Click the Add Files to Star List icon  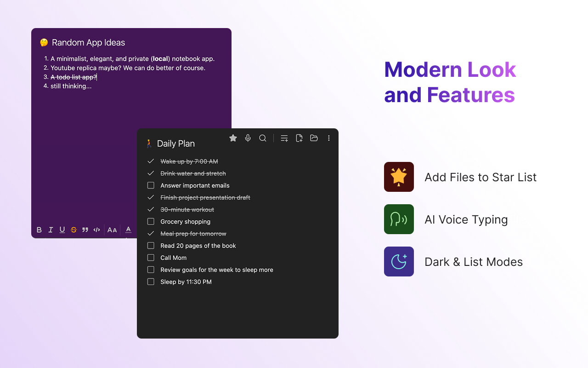click(399, 177)
